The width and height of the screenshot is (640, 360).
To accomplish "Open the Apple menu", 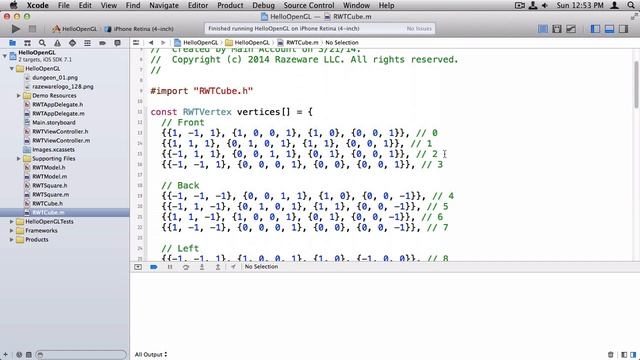I will coord(13,5).
